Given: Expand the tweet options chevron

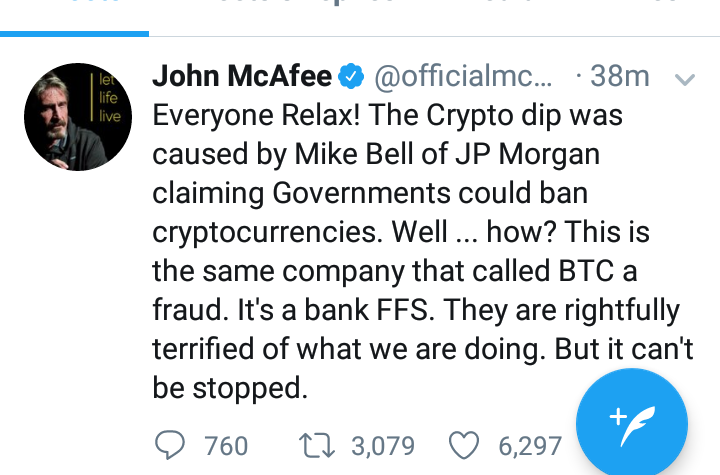Looking at the screenshot, I should pos(685,78).
